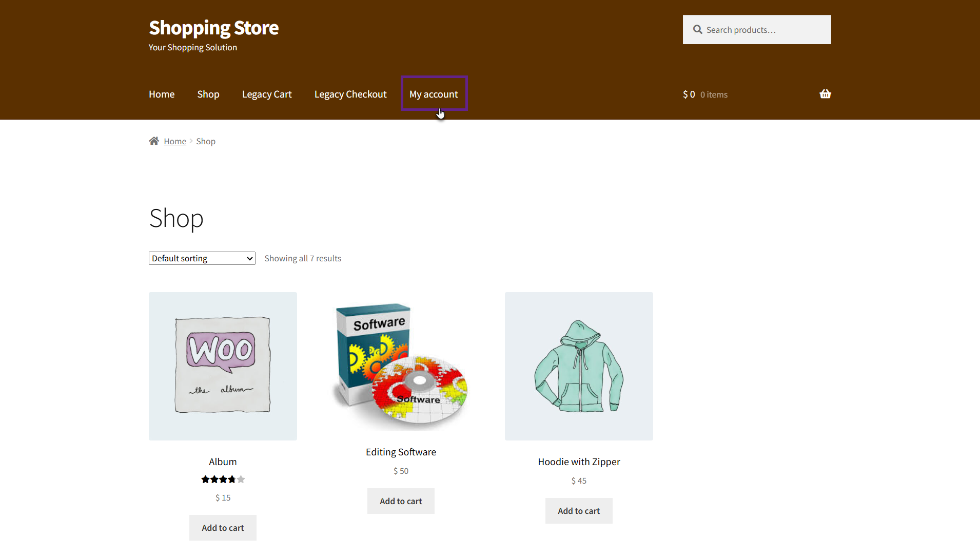This screenshot has height=556, width=980.
Task: Add Hoodie with Zipper to cart
Action: (579, 511)
